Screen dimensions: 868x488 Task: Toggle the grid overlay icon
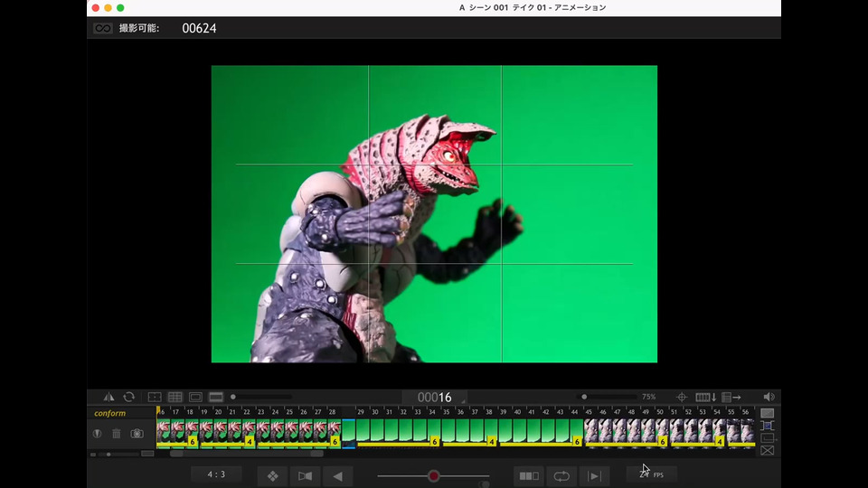click(175, 397)
